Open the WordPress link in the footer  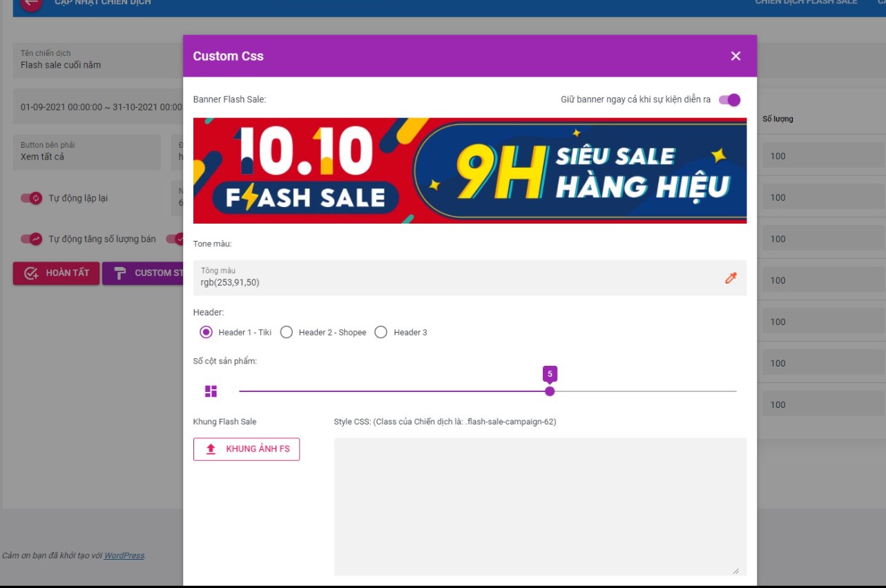[x=124, y=556]
